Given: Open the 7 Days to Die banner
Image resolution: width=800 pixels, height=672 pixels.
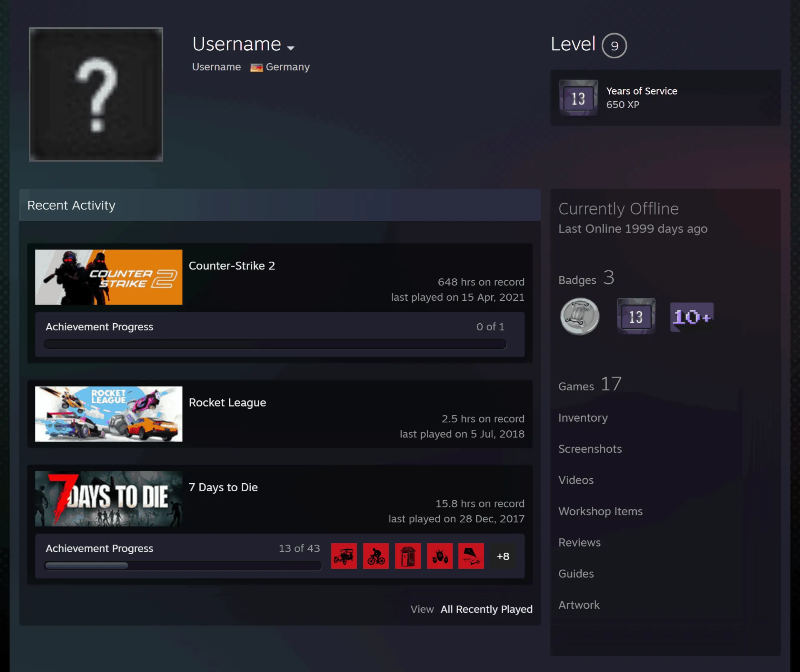Looking at the screenshot, I should click(109, 499).
